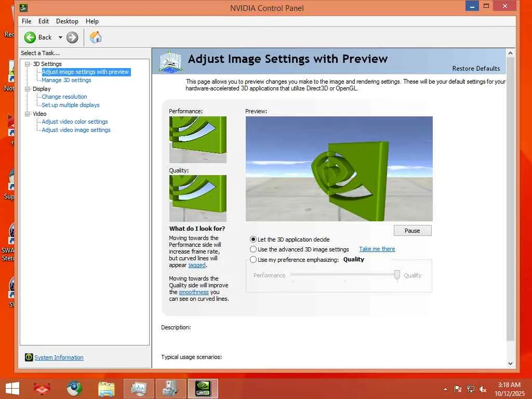Open the Help menu
Image resolution: width=532 pixels, height=399 pixels.
coord(92,21)
